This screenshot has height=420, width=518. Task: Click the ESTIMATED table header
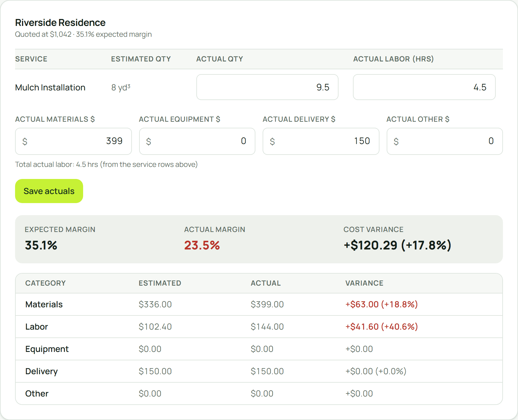(x=160, y=283)
